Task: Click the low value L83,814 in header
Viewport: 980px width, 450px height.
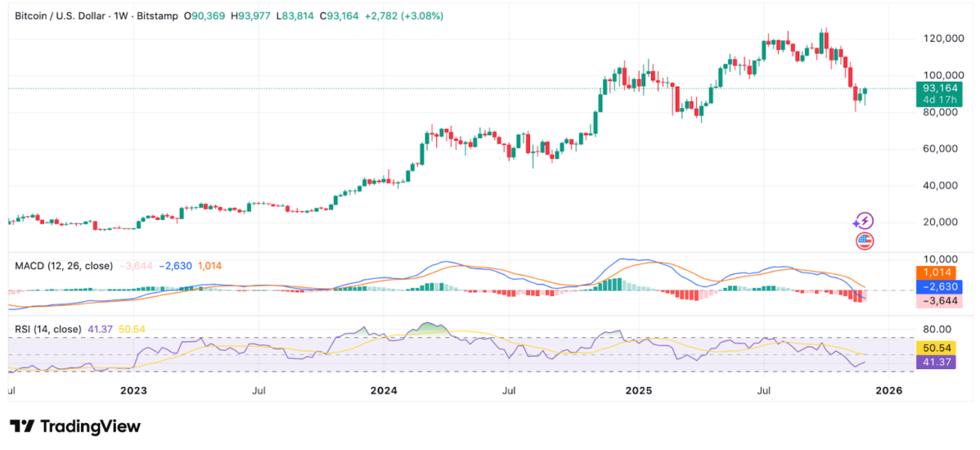Action: click(x=295, y=16)
